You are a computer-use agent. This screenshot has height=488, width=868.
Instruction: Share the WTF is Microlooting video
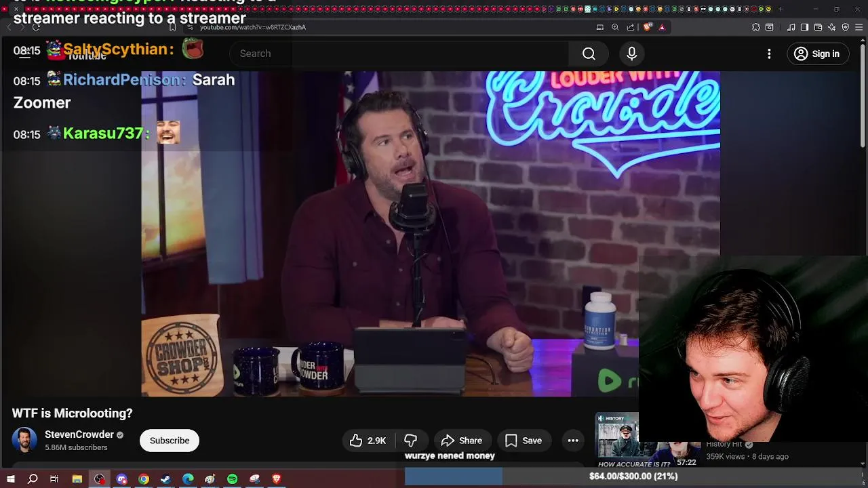[x=461, y=441]
